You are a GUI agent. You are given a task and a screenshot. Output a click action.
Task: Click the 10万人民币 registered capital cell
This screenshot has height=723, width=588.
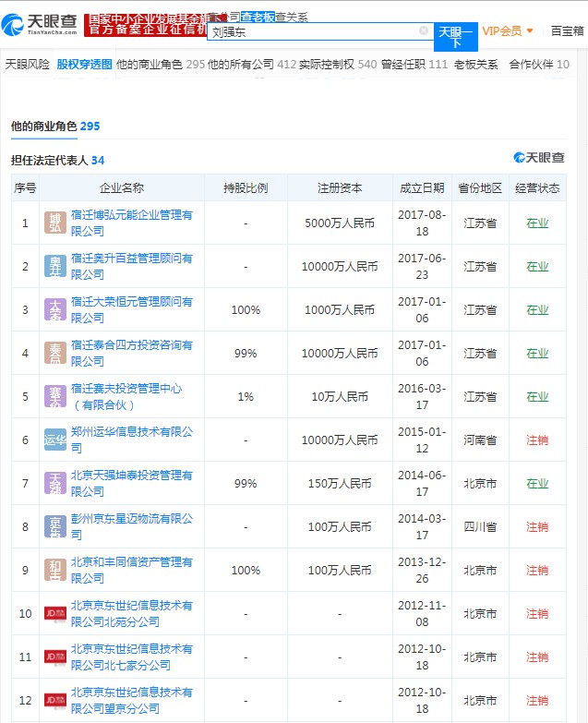pos(340,396)
